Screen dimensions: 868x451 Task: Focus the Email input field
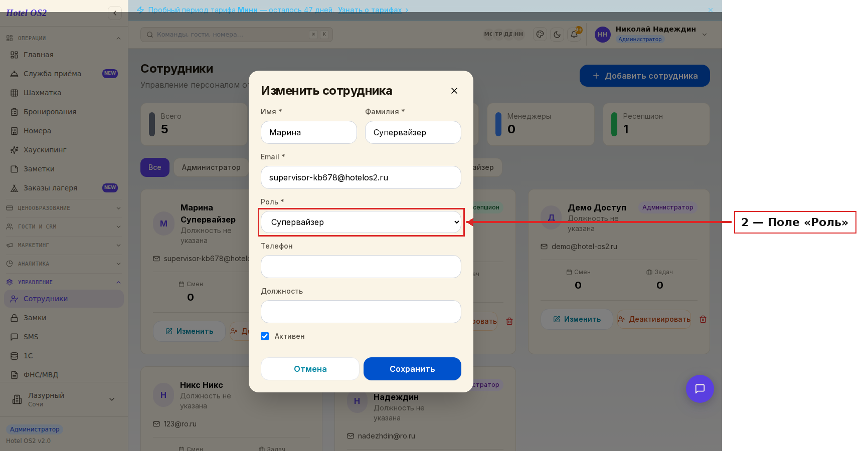point(361,177)
